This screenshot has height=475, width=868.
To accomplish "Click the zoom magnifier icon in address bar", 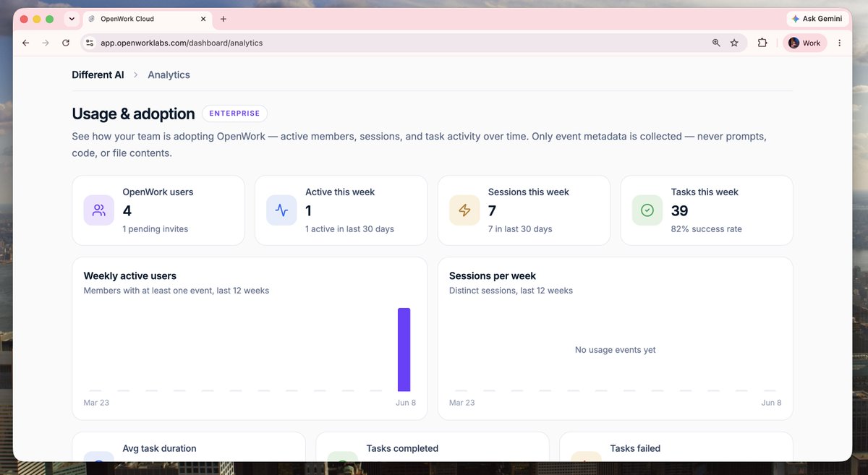I will point(716,43).
